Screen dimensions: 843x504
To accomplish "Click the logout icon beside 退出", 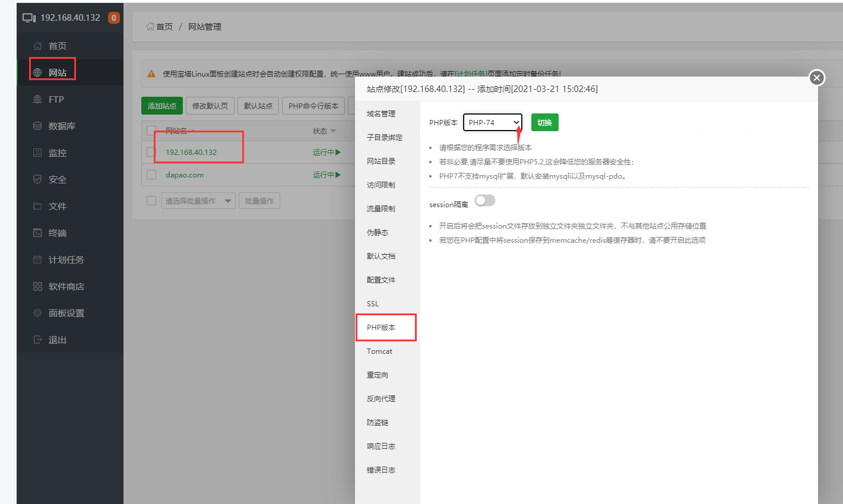I will click(37, 340).
